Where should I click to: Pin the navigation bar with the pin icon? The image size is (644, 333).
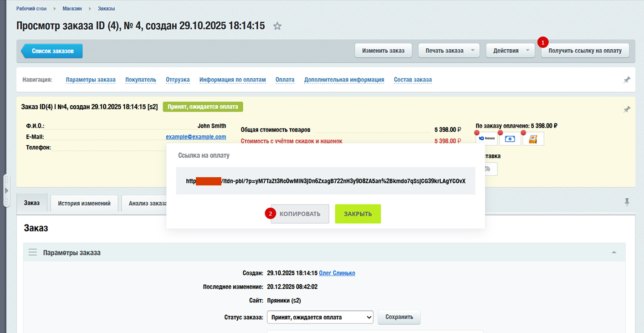(627, 79)
